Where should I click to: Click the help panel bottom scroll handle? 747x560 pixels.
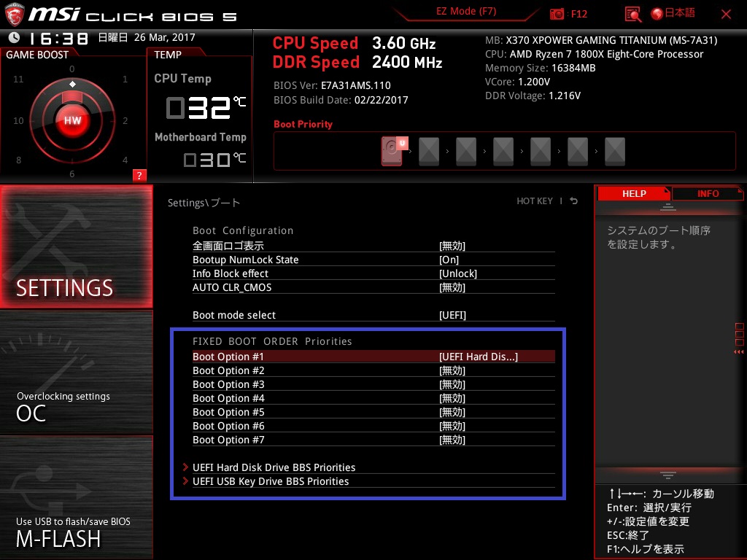(x=667, y=475)
